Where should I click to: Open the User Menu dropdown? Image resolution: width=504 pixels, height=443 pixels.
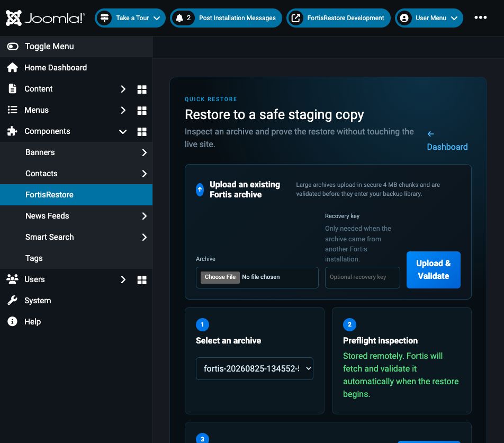(429, 18)
